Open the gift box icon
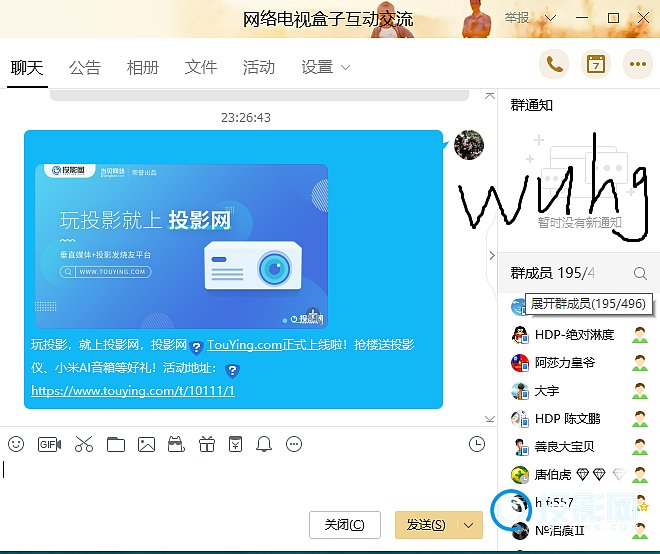This screenshot has width=660, height=554. 206,444
